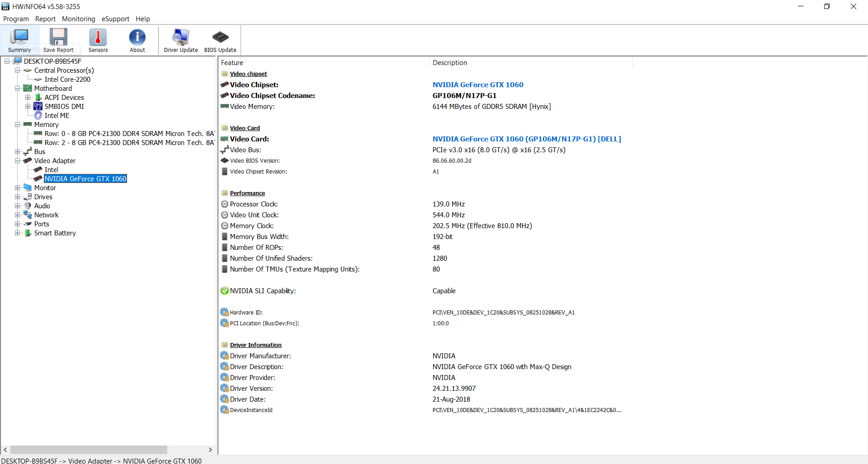Open the eSupport menu
This screenshot has height=464, width=868.
(x=115, y=19)
